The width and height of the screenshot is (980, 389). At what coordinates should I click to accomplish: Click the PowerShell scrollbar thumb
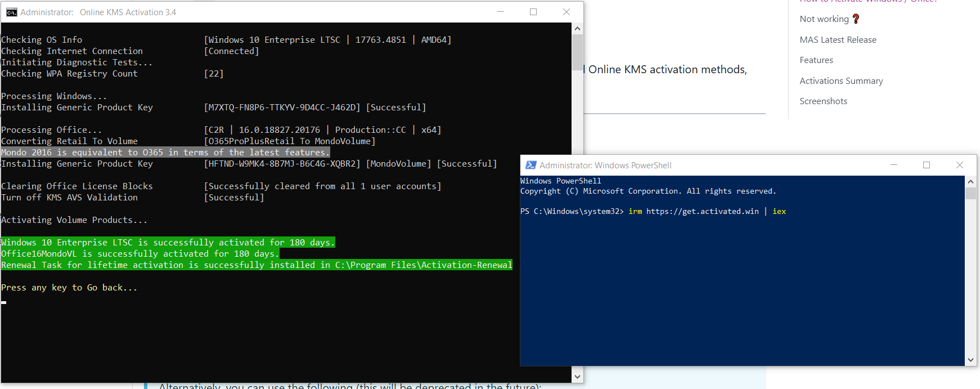(970, 193)
